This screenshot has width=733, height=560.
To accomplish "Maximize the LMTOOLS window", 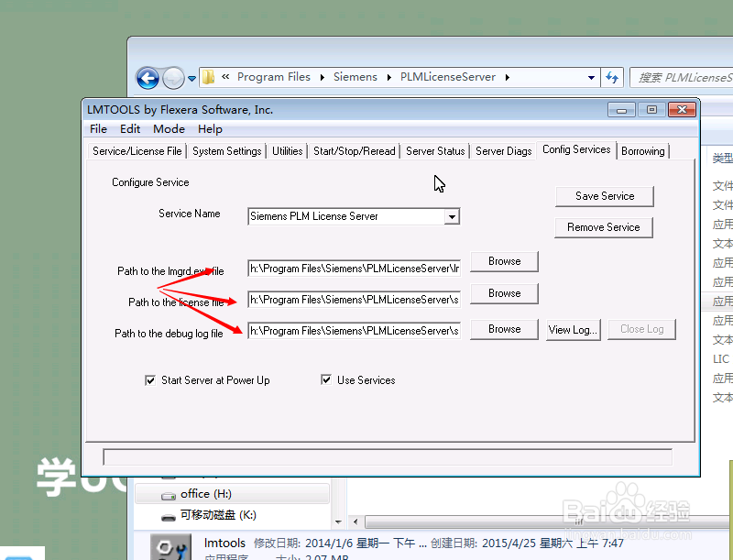I will coord(651,110).
